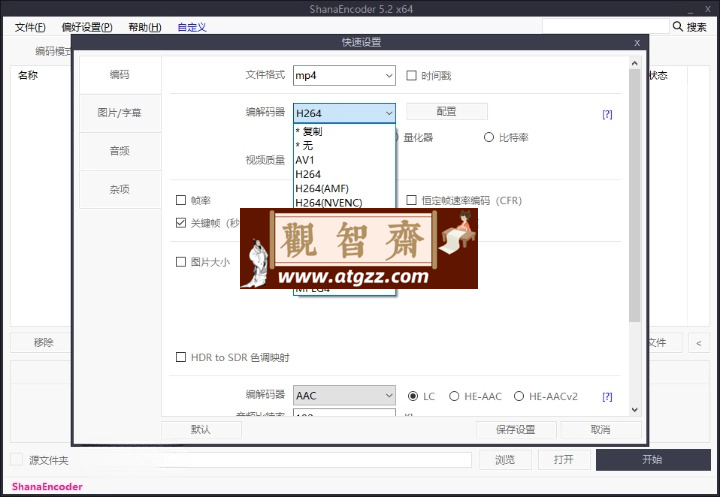The height and width of the screenshot is (497, 720).
Task: Select the HE-AACv2 audio profile
Action: [519, 396]
